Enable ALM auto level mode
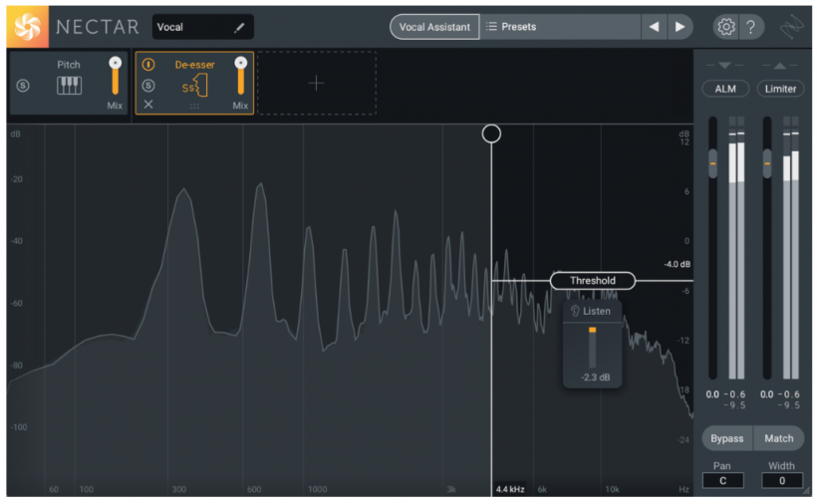 pyautogui.click(x=725, y=89)
